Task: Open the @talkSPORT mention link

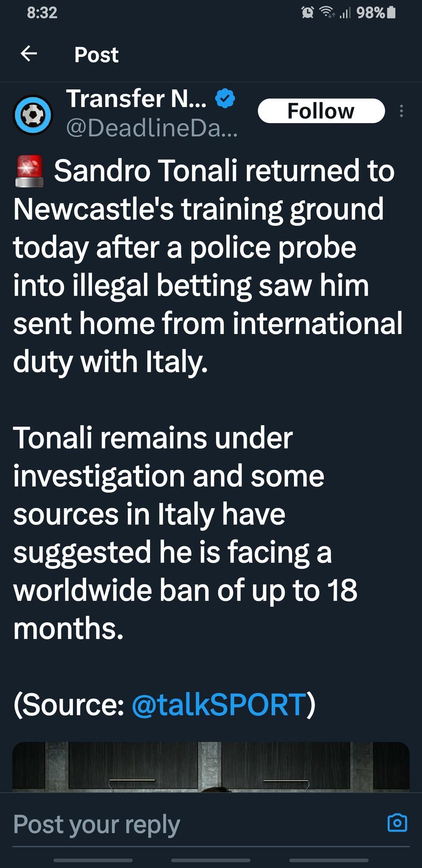Action: pyautogui.click(x=219, y=704)
